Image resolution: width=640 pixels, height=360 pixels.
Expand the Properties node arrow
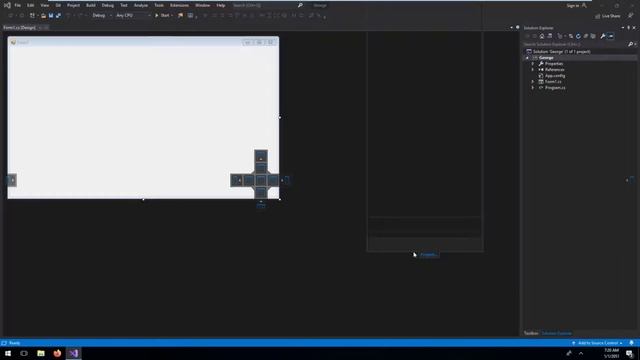point(533,64)
